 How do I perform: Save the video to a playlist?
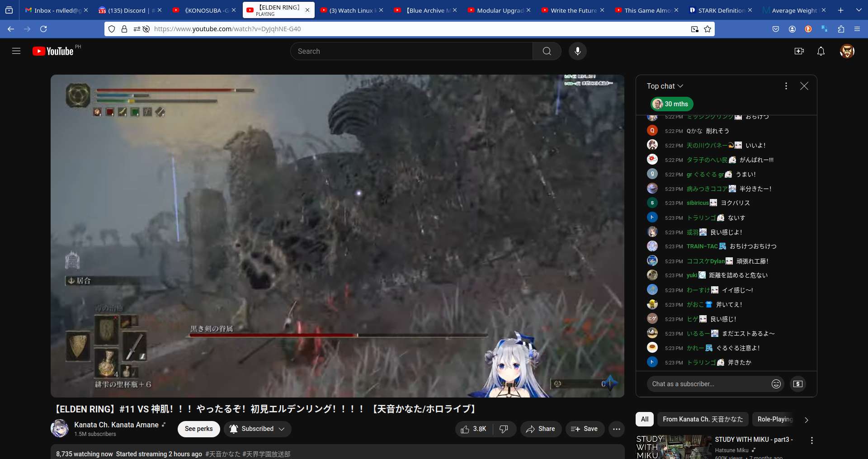click(x=585, y=429)
